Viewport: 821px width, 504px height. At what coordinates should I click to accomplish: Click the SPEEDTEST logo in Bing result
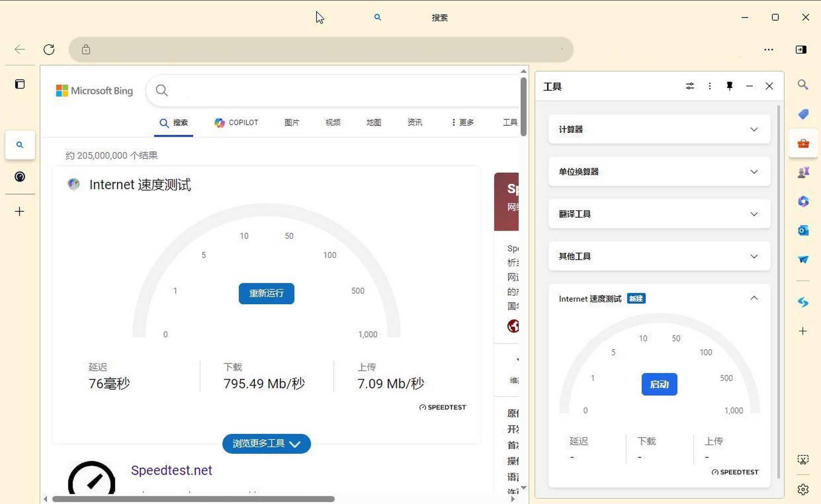click(x=443, y=407)
